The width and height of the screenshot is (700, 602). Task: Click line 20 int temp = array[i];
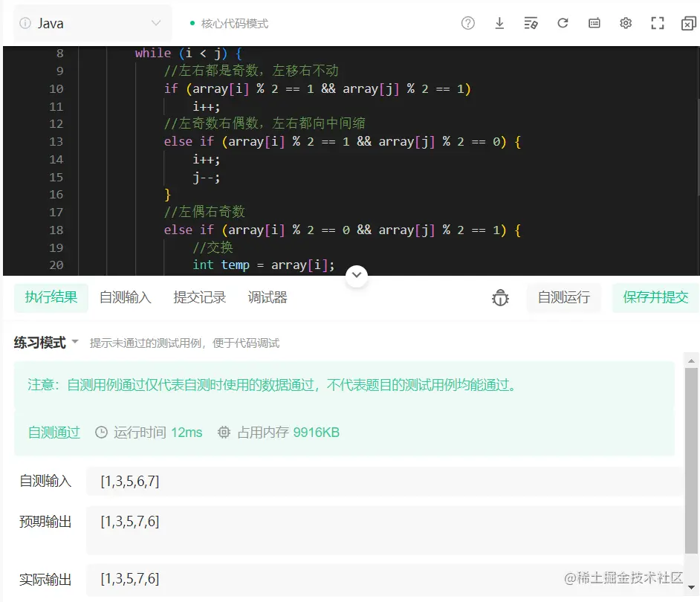[x=263, y=265]
